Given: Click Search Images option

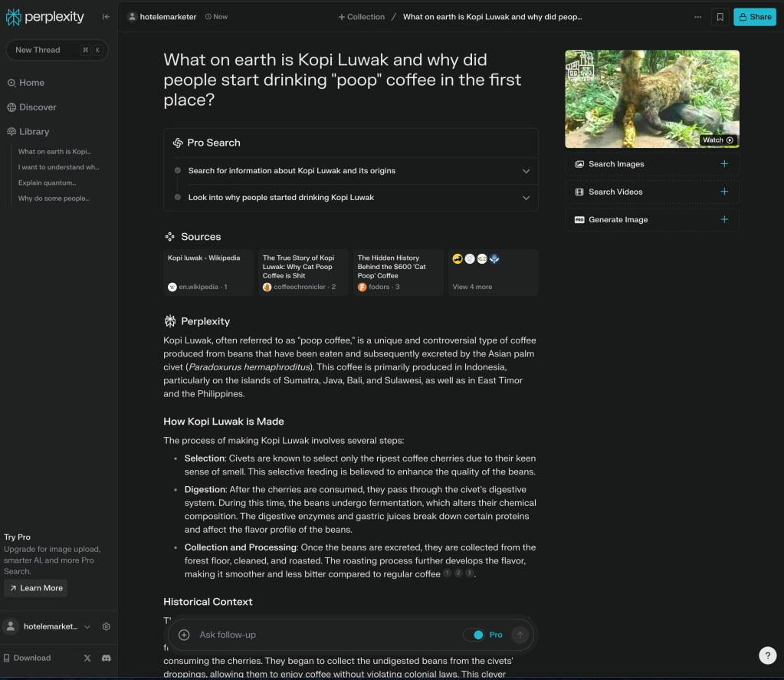Looking at the screenshot, I should (x=652, y=164).
